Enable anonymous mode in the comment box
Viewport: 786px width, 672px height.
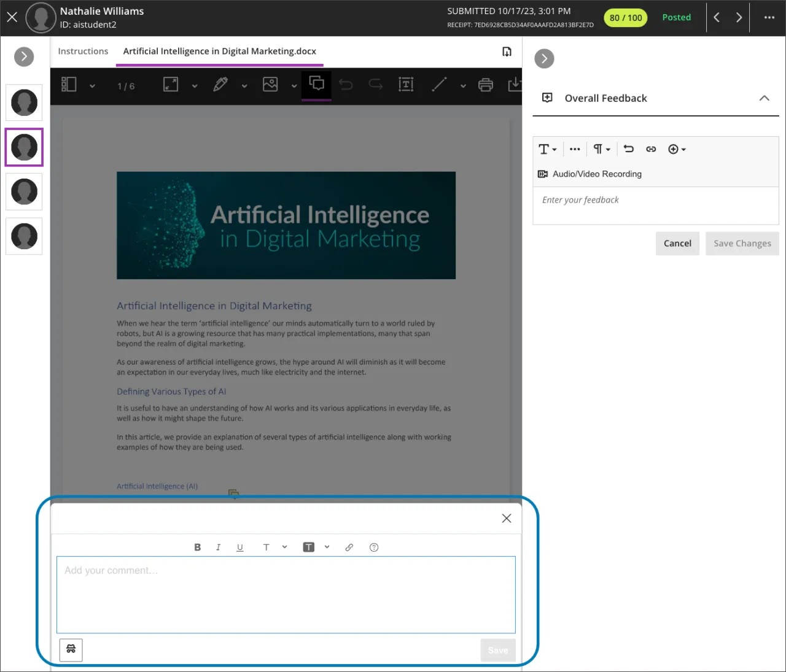(x=71, y=650)
